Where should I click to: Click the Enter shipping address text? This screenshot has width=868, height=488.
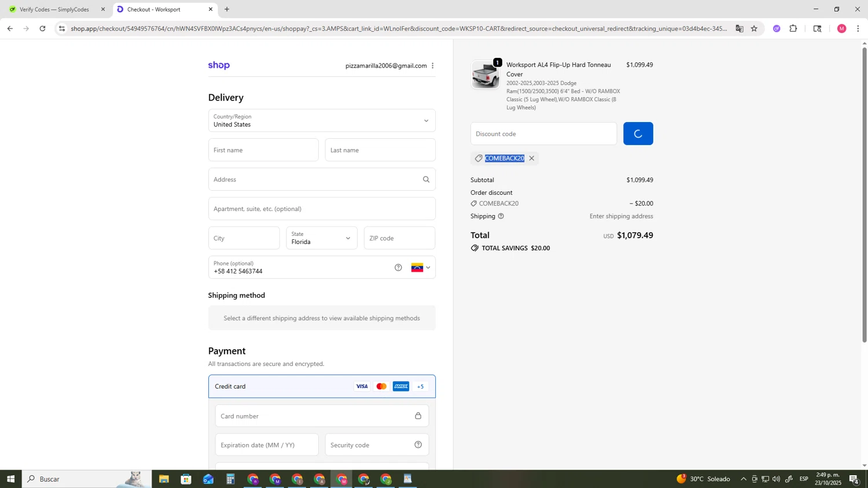click(x=621, y=216)
